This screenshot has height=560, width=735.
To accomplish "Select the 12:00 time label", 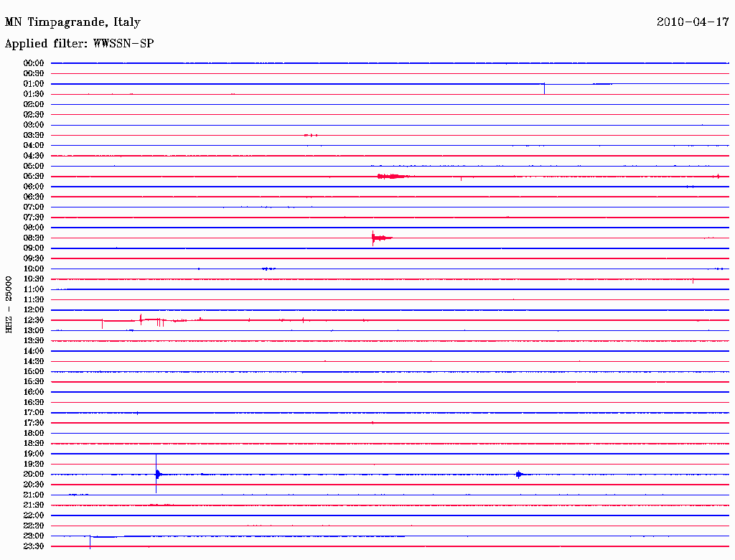I will (x=34, y=310).
